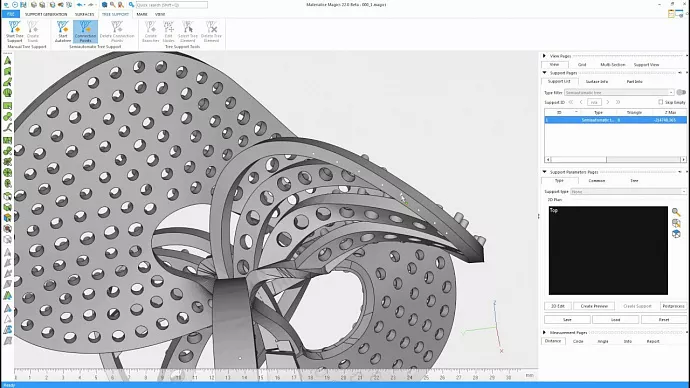
Task: Click the Start Tree Support icon
Action: pos(15,31)
